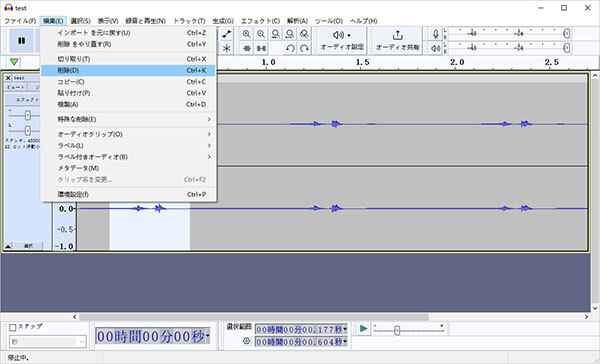Click the recording level slider knob
600x364 pixels.
coord(567,33)
